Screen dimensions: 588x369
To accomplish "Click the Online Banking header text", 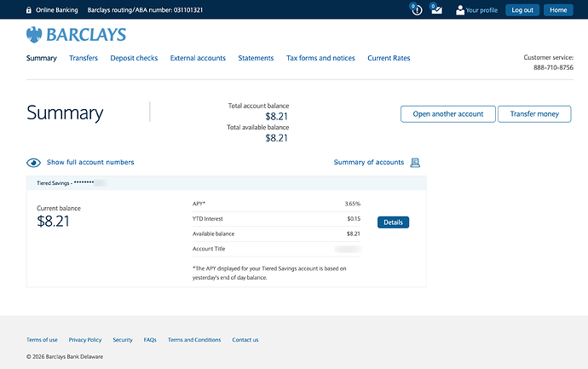I will coord(57,10).
